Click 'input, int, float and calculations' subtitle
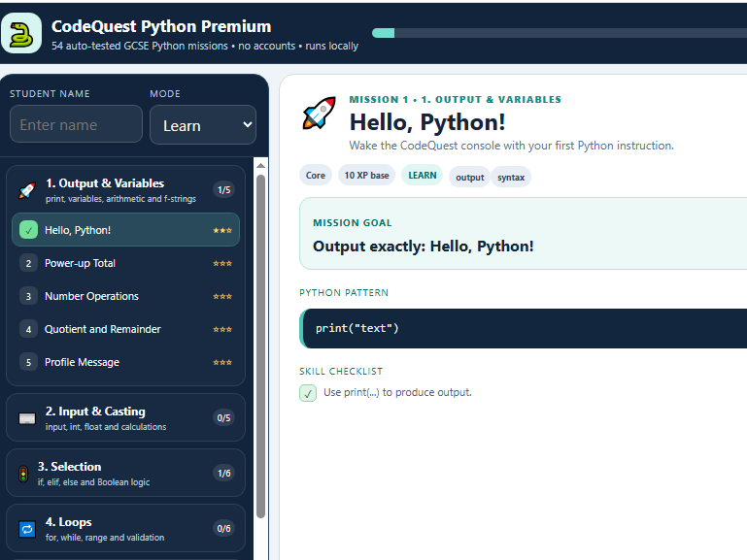This screenshot has height=560, width=747. (106, 427)
